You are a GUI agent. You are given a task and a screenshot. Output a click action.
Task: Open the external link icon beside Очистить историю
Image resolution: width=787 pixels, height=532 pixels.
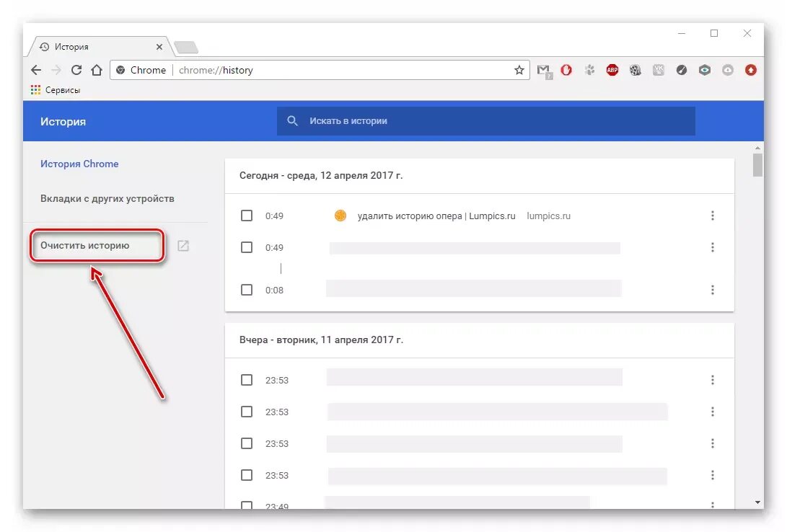pos(183,246)
